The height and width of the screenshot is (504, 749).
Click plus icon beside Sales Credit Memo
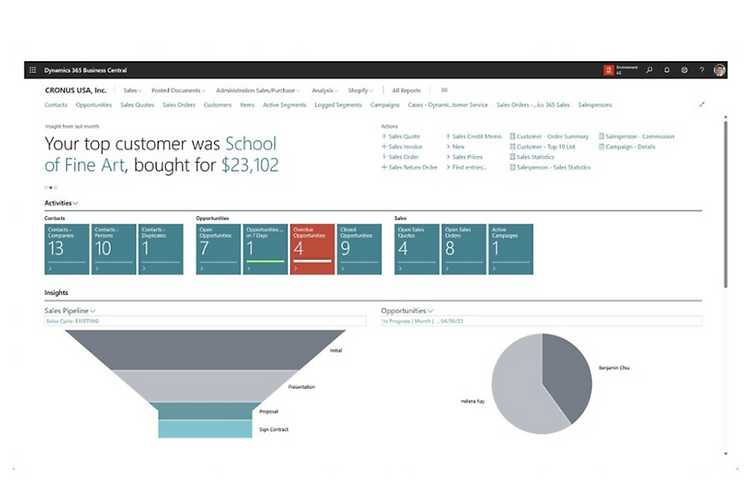tap(448, 136)
